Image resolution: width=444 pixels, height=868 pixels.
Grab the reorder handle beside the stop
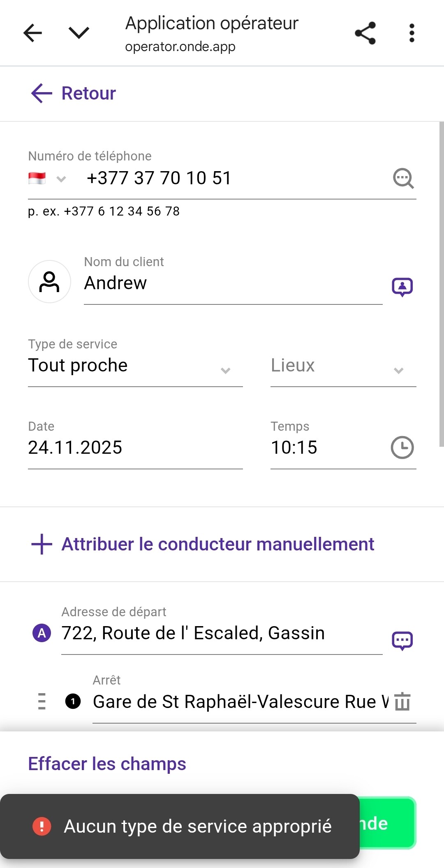click(x=42, y=701)
